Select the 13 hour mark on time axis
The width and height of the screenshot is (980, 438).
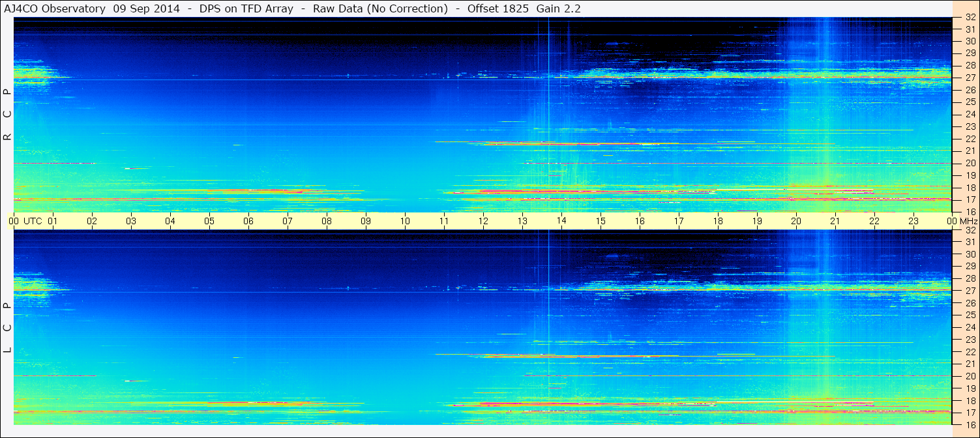coord(522,221)
